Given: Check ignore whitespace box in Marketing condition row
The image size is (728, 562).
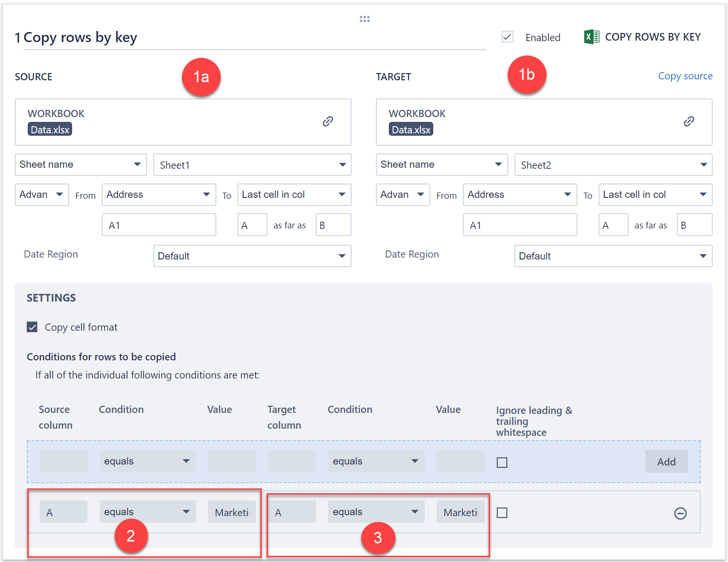Looking at the screenshot, I should click(502, 513).
